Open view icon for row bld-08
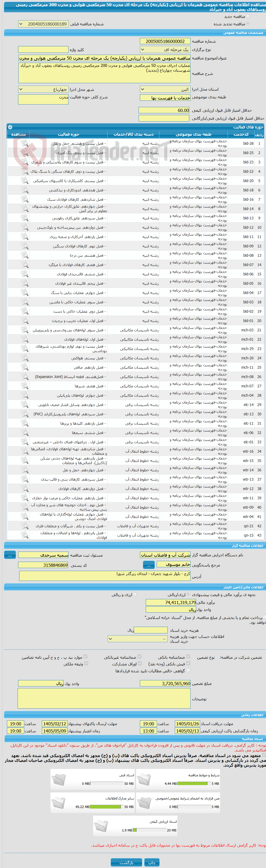The image size is (266, 868). click(x=24, y=255)
